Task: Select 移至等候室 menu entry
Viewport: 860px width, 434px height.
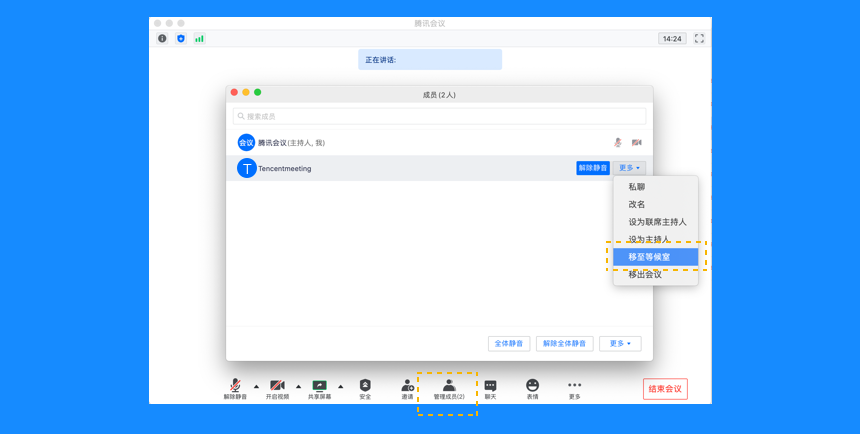Action: pyautogui.click(x=655, y=257)
